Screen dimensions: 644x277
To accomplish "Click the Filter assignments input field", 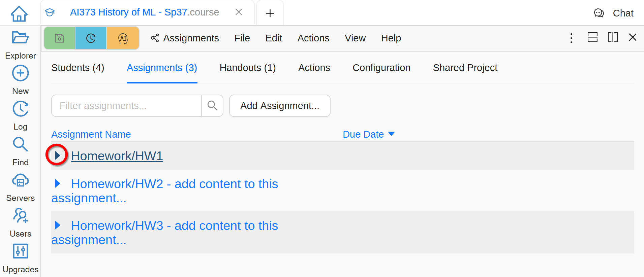I will (x=126, y=106).
